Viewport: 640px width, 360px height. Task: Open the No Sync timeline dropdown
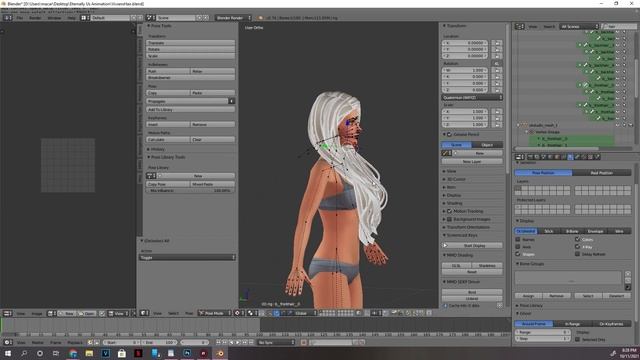pos(276,342)
